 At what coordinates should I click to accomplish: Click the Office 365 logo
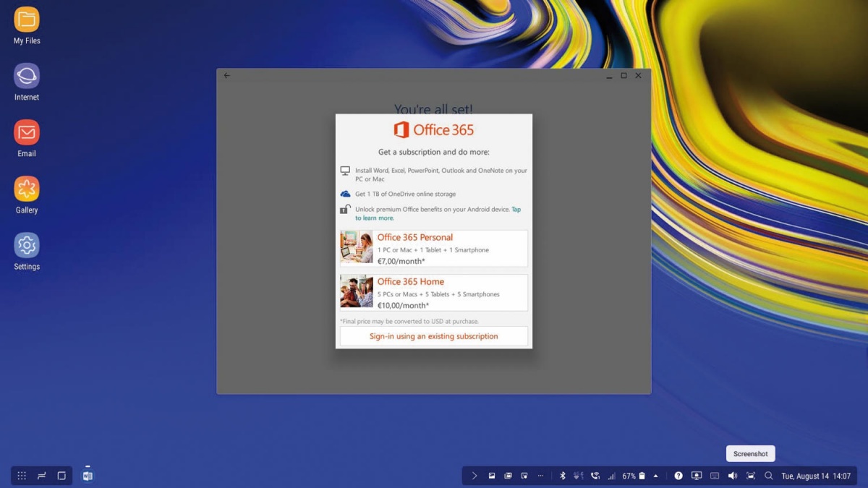(434, 130)
